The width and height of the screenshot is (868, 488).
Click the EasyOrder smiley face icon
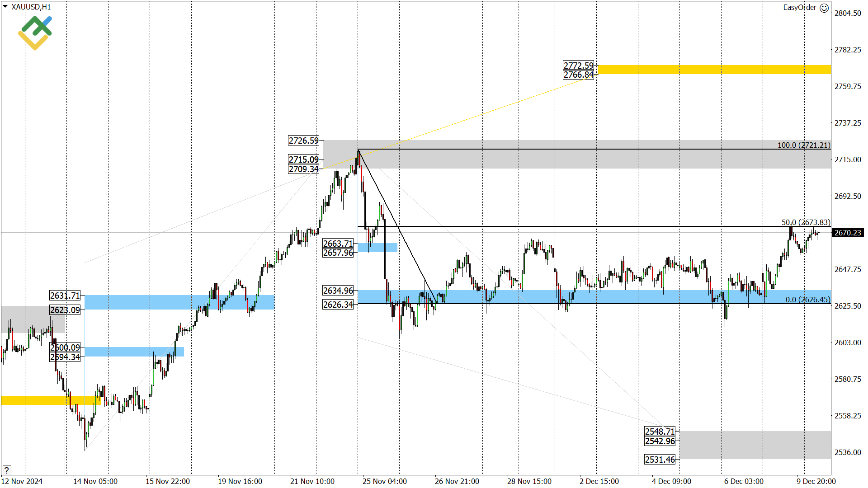pos(824,8)
